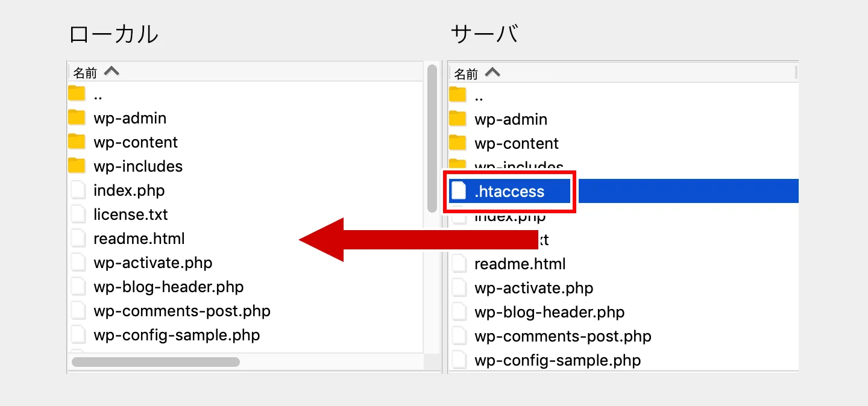Select the server wp-content folder icon
Viewport: 868px width, 406px height.
458,143
